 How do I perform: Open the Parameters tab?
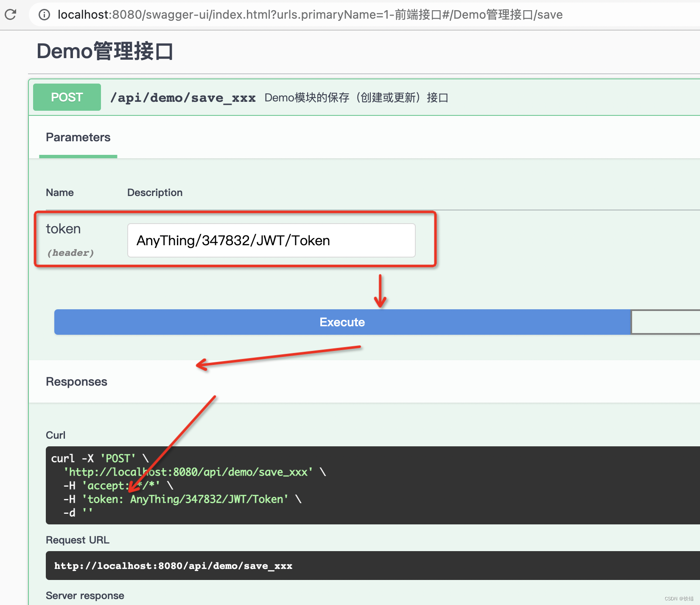tap(78, 137)
